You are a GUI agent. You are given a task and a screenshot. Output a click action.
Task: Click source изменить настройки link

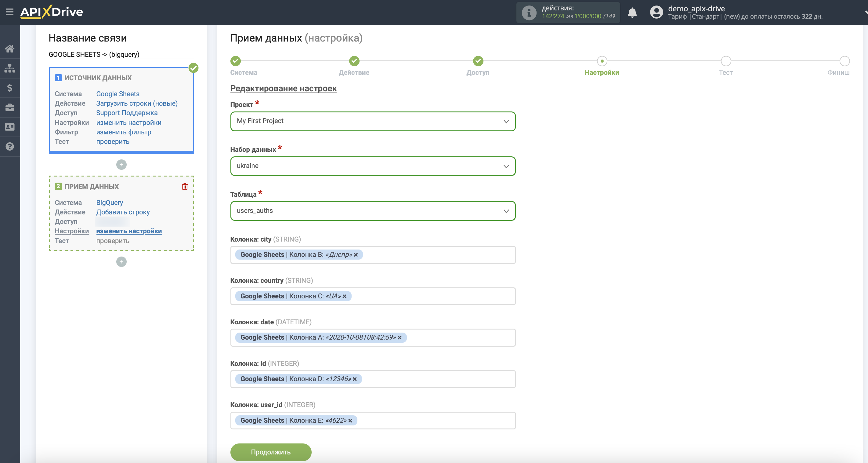point(129,122)
